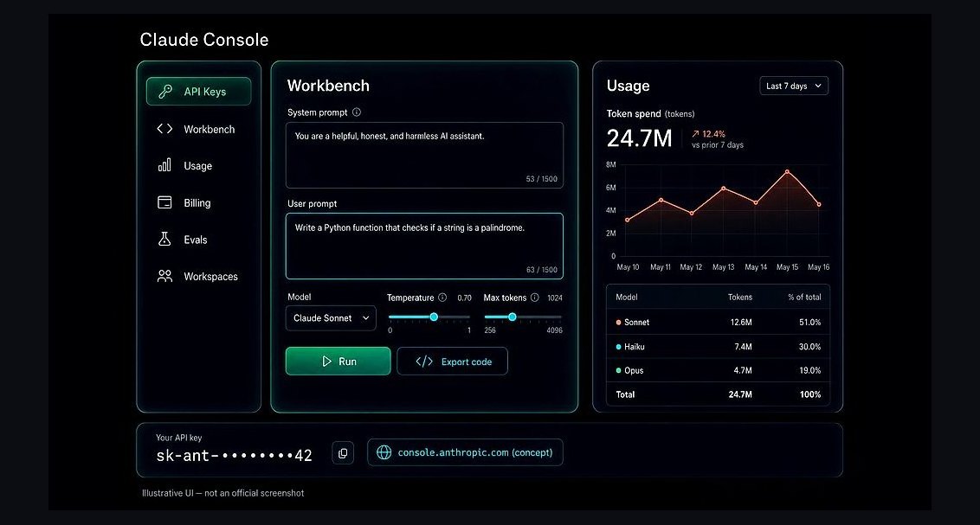Image resolution: width=980 pixels, height=525 pixels.
Task: Open the console.anthropic.com (concept) link
Action: point(465,452)
